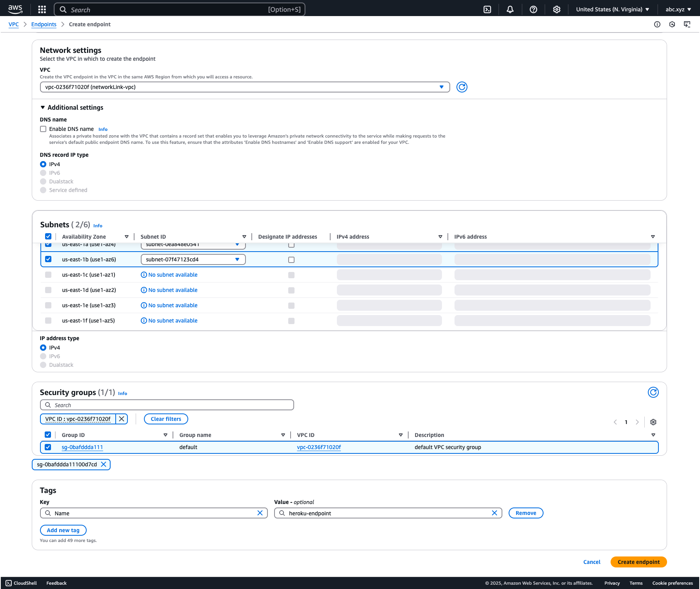Toggle select-all subnets checkbox
Viewport: 700px width, 589px height.
click(x=48, y=236)
